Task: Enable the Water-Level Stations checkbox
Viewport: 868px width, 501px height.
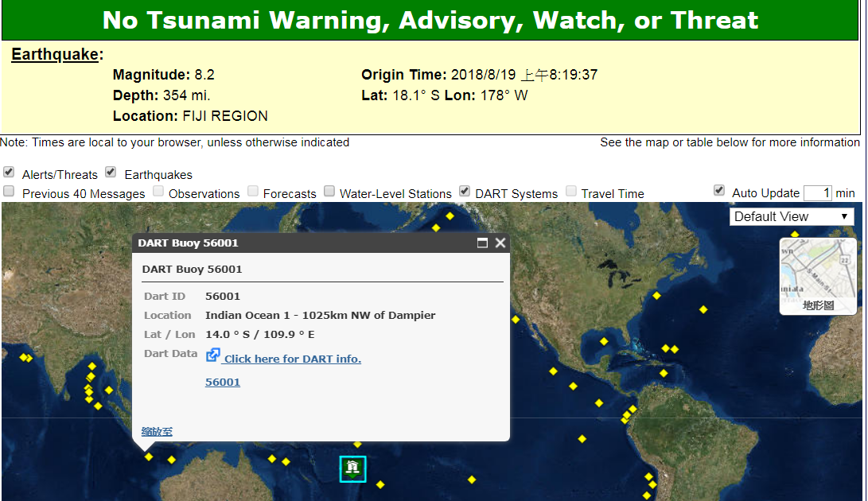Action: point(329,191)
